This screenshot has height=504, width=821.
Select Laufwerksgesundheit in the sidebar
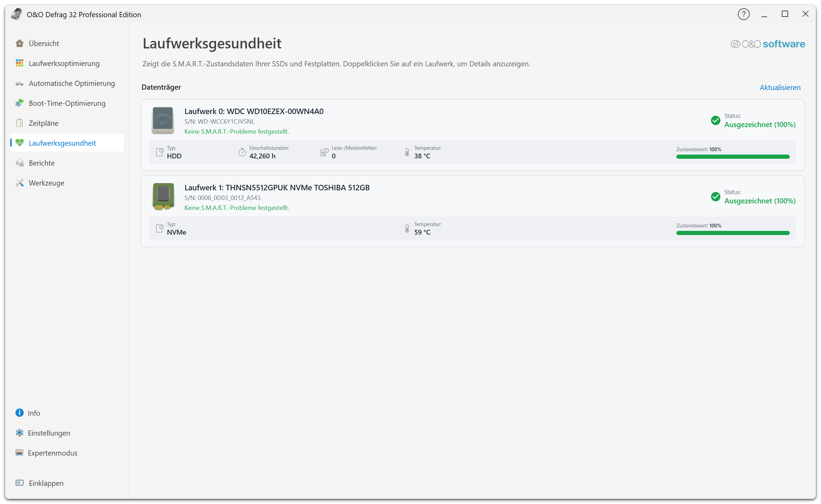[67, 143]
